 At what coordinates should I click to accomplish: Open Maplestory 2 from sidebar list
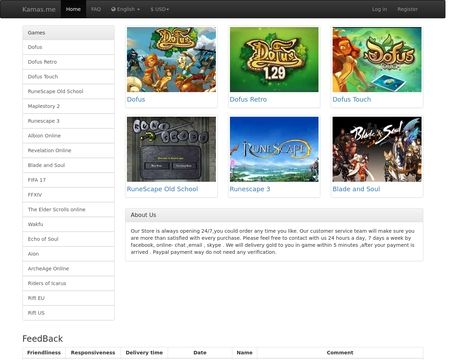tap(68, 106)
